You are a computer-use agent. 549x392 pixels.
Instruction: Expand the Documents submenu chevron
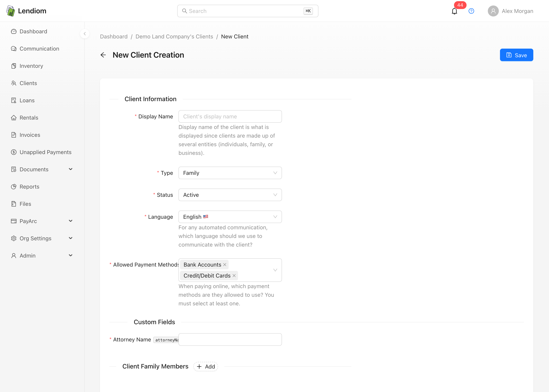coord(71,169)
